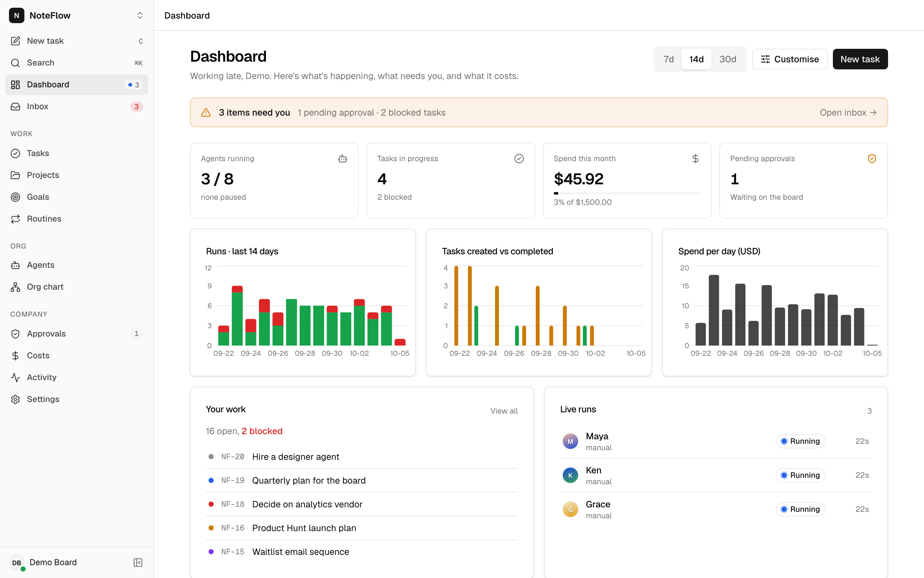The height and width of the screenshot is (578, 924).
Task: Open task NF-15 Waitlist email sequence
Action: pyautogui.click(x=362, y=552)
